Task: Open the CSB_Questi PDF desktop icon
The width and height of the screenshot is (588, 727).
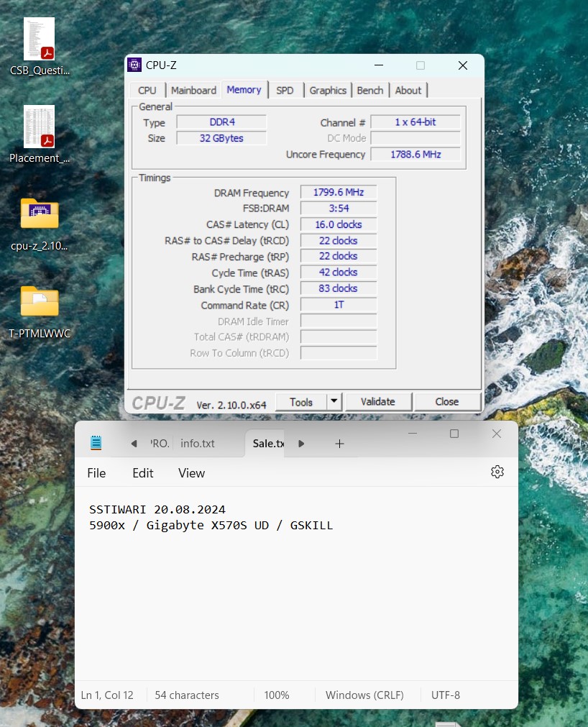Action: (39, 40)
